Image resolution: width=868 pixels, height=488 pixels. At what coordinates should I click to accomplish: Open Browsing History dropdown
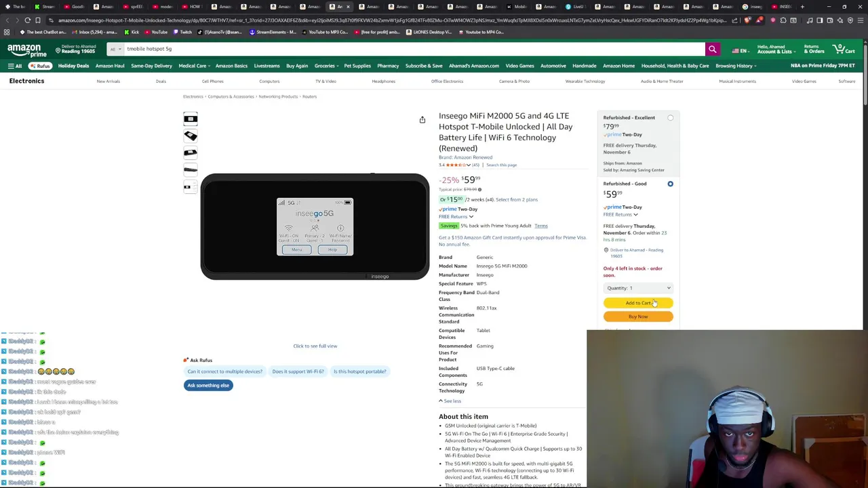735,66
